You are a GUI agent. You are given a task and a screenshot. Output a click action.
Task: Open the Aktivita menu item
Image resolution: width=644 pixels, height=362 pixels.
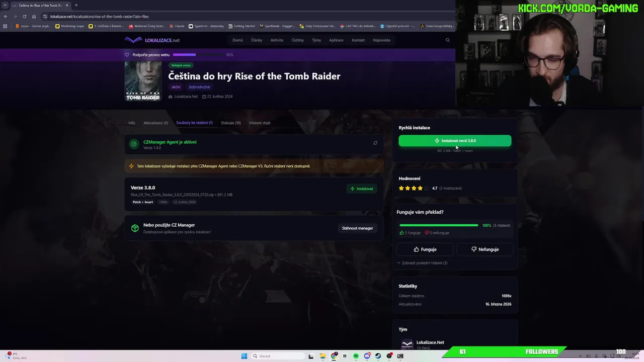click(277, 40)
